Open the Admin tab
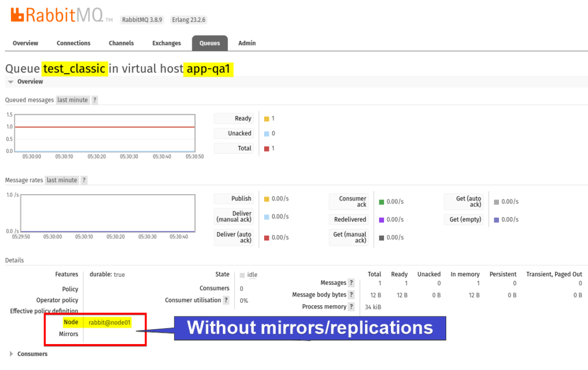 pyautogui.click(x=246, y=43)
